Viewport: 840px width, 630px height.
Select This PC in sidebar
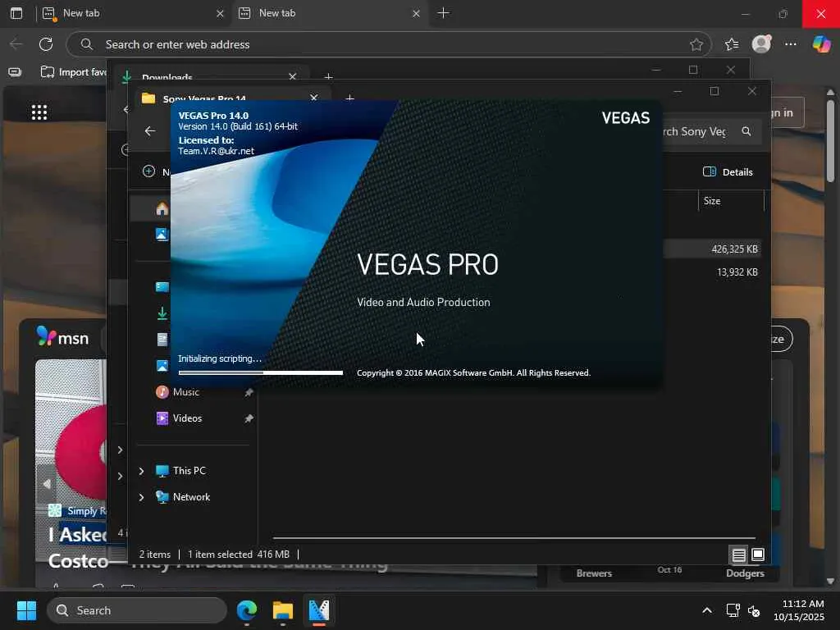189,471
